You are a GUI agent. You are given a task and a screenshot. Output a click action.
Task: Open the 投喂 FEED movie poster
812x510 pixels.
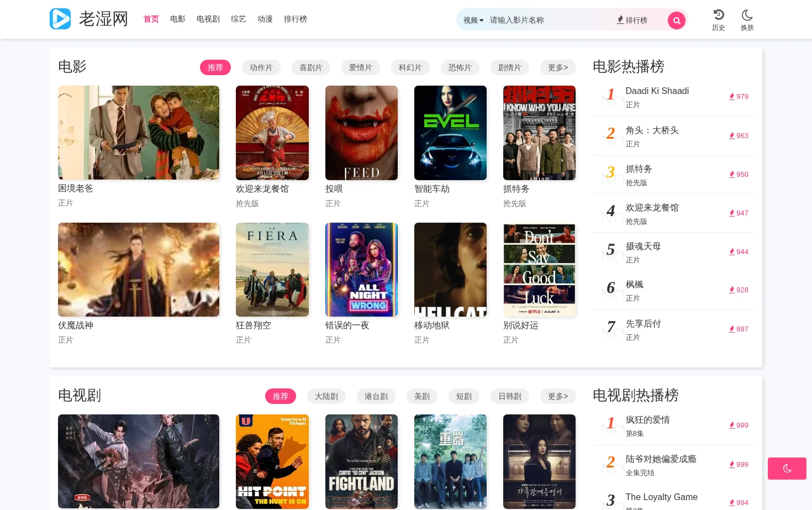tap(361, 133)
